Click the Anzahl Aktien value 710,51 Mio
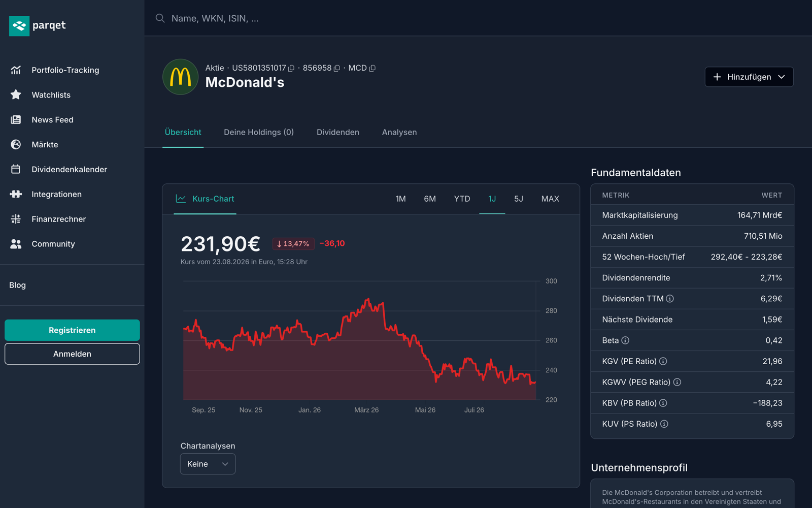Screen dimensions: 812x508 (763, 236)
